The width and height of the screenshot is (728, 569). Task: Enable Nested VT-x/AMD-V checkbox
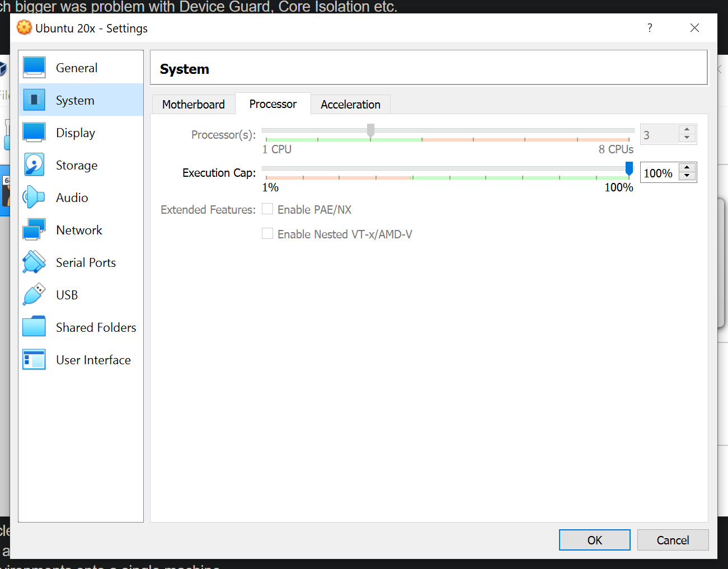(267, 234)
